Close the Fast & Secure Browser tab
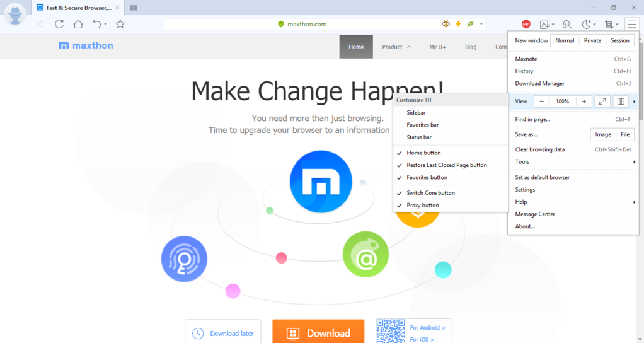644x343 pixels. click(x=117, y=8)
